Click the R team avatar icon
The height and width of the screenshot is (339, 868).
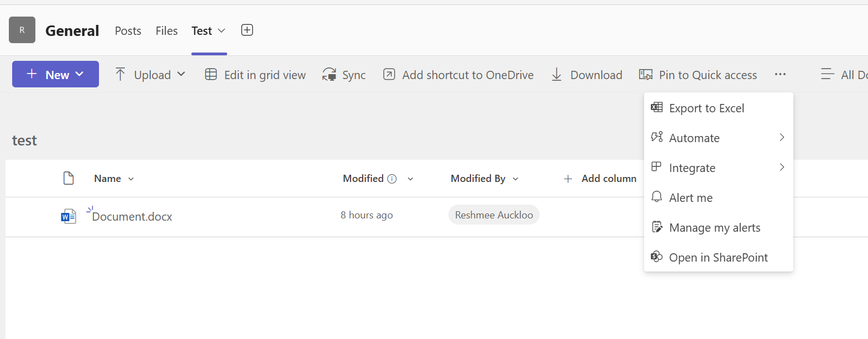pyautogui.click(x=22, y=30)
